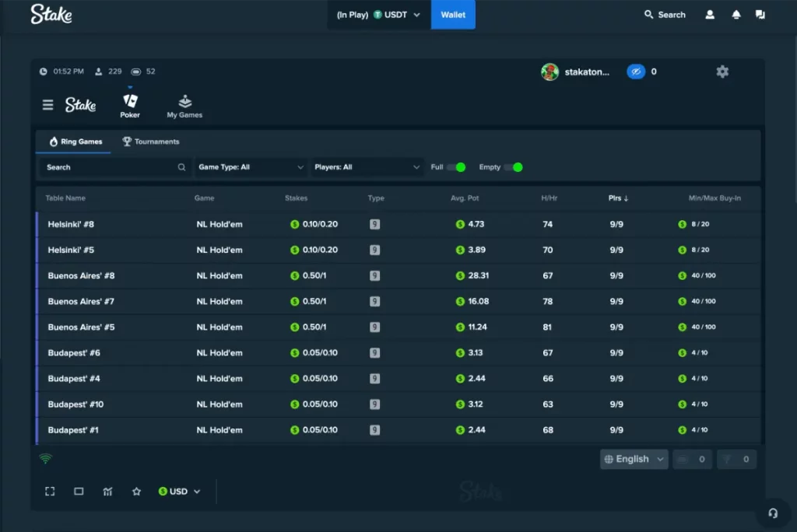Click the stakaton user avatar
Viewport: 797px width, 532px height.
click(x=550, y=72)
